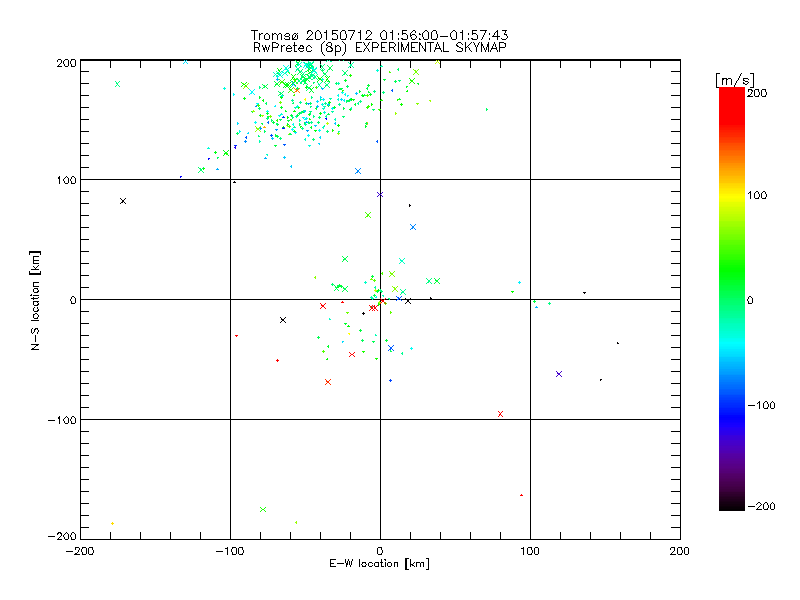The height and width of the screenshot is (600, 800).
Task: Select the black X marker near E-W -170, N-S 80
Action: (x=123, y=201)
